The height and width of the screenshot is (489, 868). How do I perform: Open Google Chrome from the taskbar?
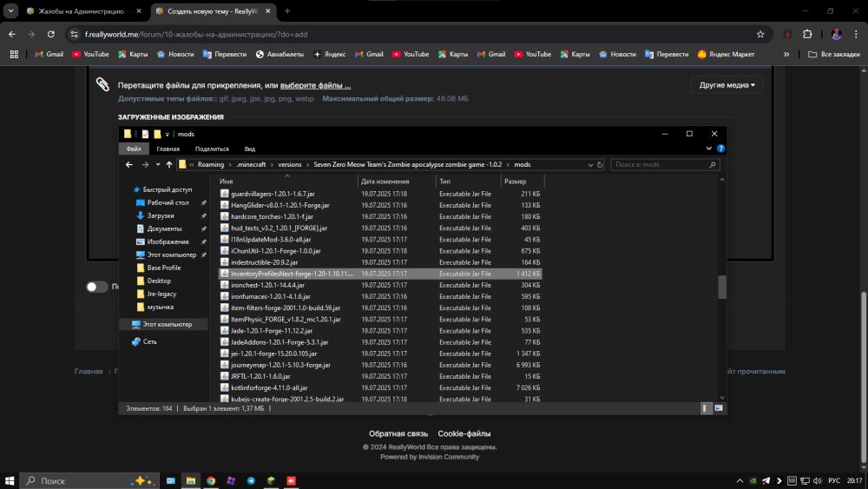(211, 480)
